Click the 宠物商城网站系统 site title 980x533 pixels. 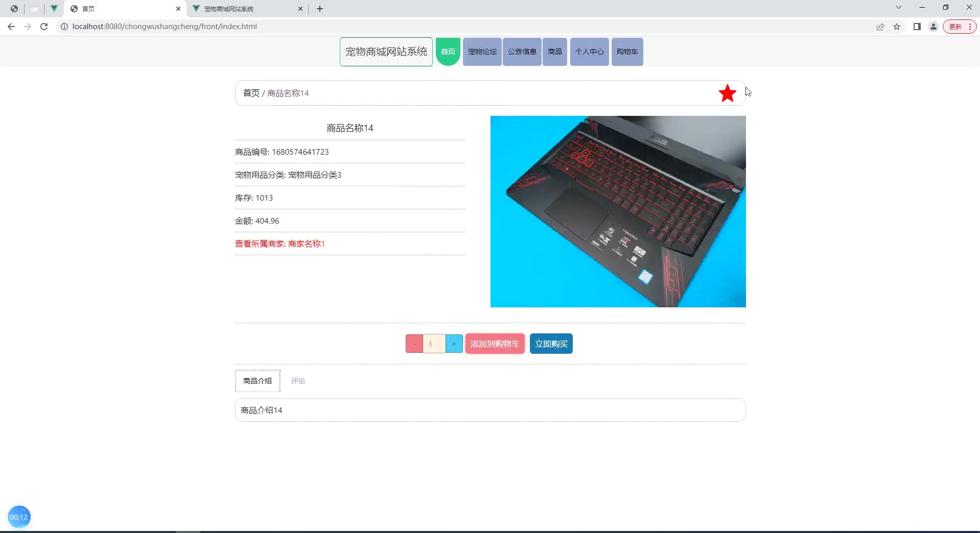(x=386, y=52)
